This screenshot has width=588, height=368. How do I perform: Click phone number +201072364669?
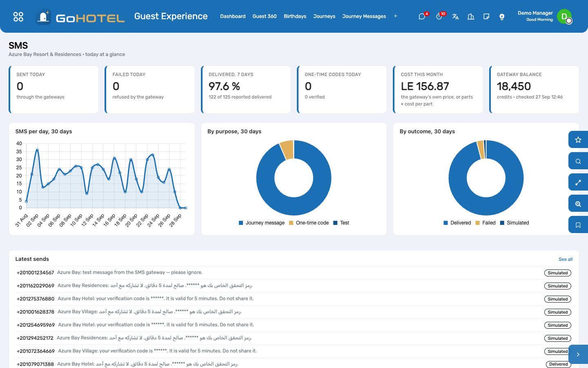[x=36, y=351]
